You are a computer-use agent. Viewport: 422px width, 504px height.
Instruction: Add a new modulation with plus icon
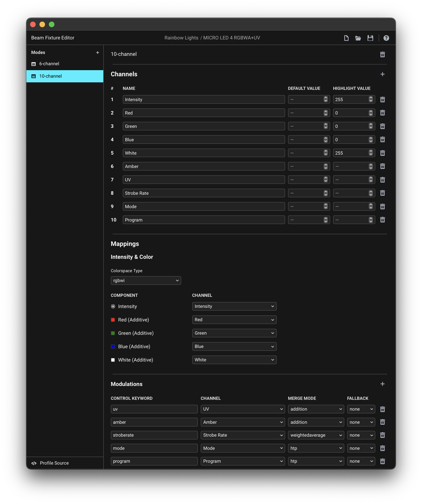coord(382,384)
